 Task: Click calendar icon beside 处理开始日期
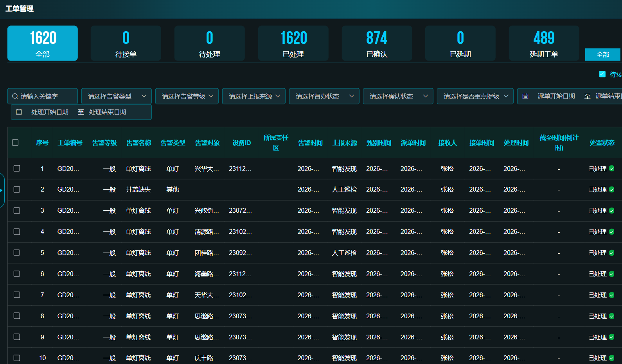pos(19,112)
